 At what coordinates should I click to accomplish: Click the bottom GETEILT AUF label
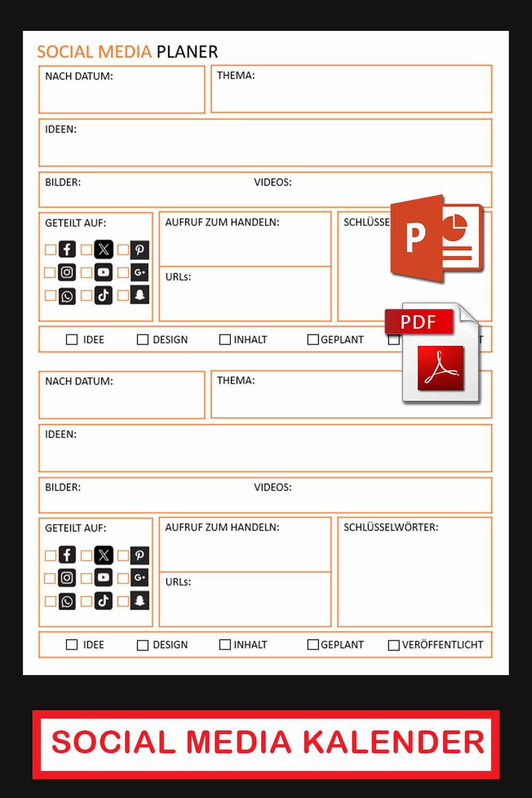(x=76, y=528)
